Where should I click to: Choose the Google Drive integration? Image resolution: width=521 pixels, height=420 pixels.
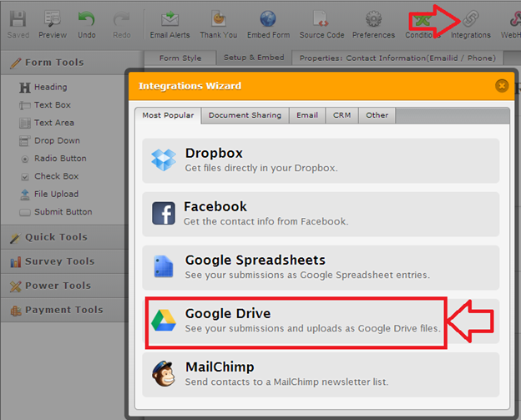(321, 321)
